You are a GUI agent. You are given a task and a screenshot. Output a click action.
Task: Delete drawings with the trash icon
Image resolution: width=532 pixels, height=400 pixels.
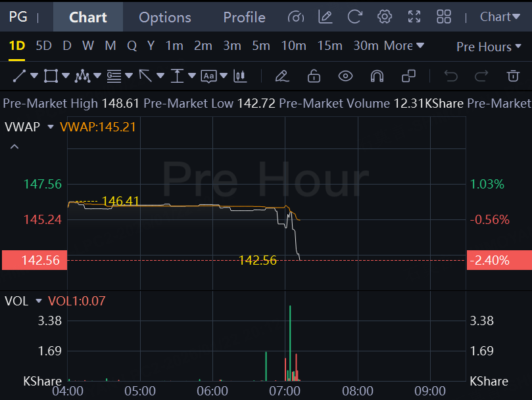click(513, 76)
